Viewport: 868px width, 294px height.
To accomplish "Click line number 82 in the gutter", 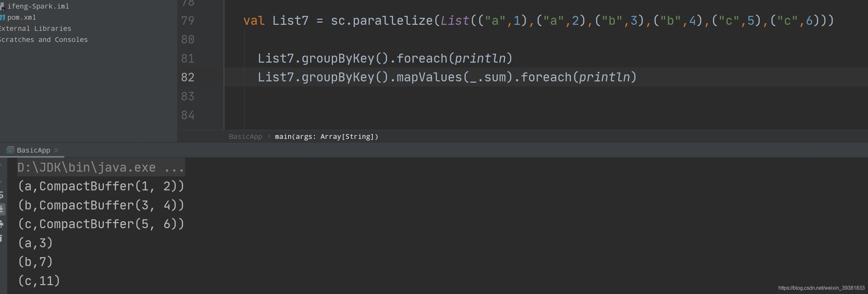I will click(188, 77).
